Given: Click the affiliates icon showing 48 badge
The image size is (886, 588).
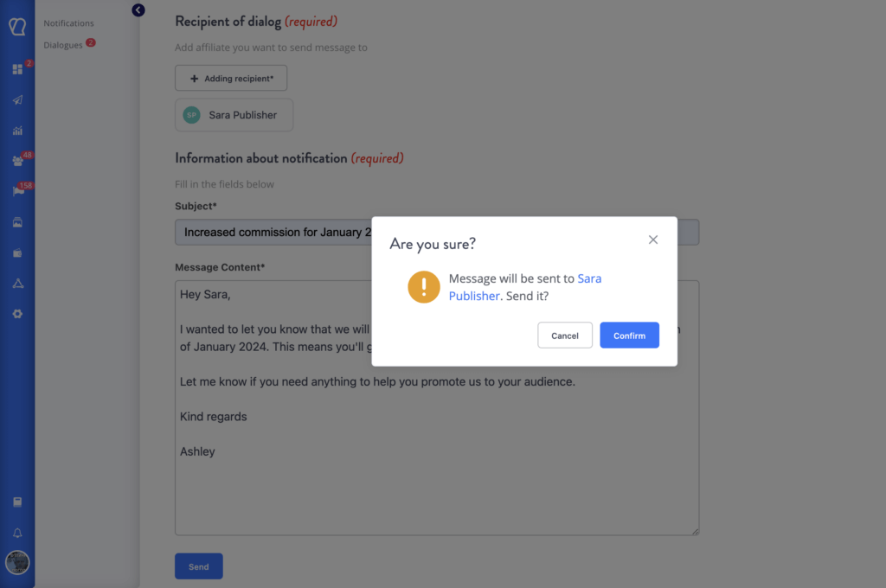Looking at the screenshot, I should pyautogui.click(x=17, y=160).
